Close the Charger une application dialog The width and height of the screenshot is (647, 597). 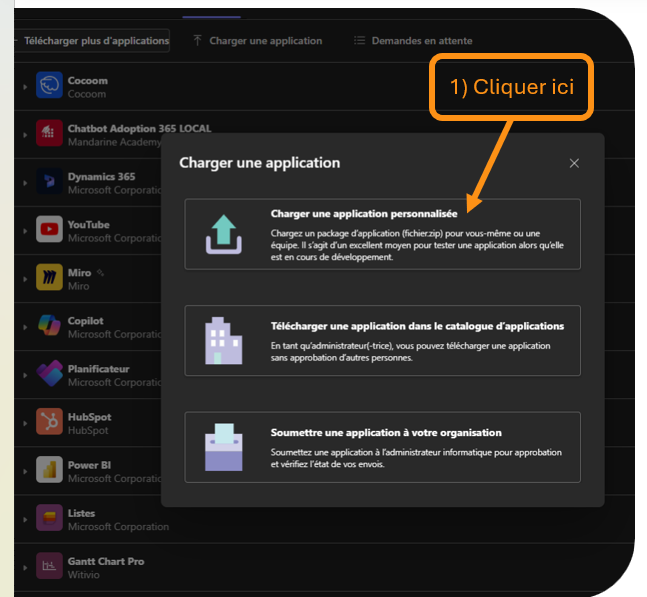pyautogui.click(x=574, y=163)
